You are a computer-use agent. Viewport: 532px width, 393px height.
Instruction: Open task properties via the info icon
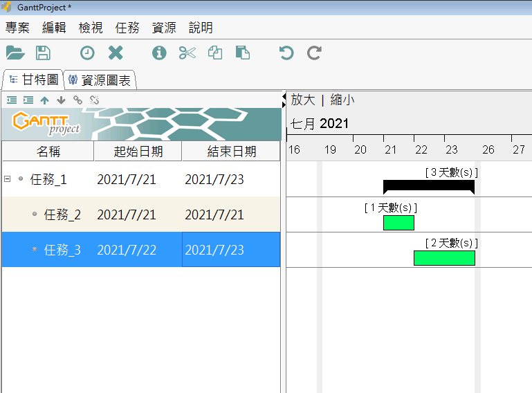159,53
